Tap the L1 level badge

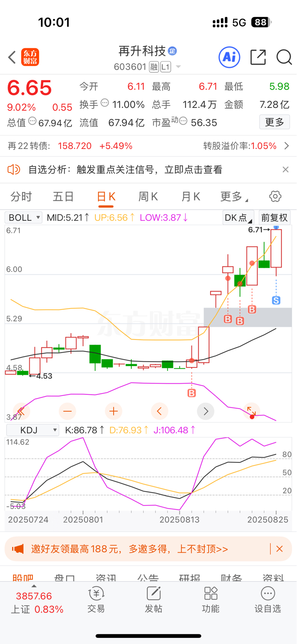[165, 67]
